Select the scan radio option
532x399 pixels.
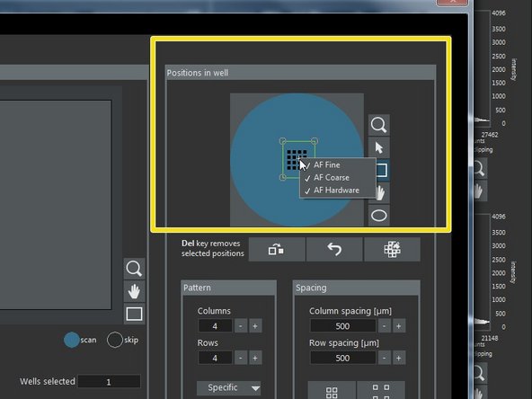pyautogui.click(x=72, y=340)
